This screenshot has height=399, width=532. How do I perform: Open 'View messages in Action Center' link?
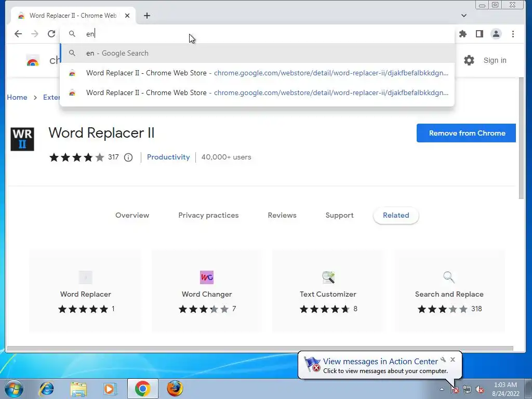point(380,362)
